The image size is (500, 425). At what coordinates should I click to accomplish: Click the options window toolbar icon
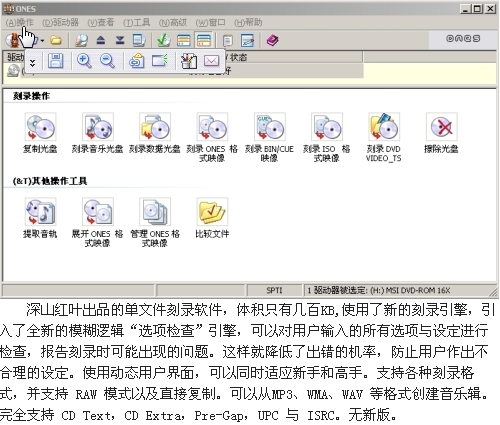[247, 41]
